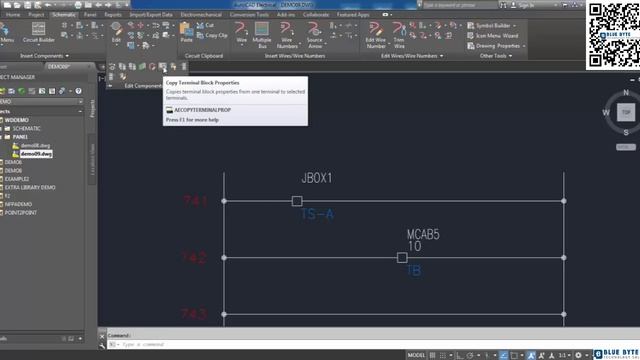
Task: Toggle the grid display in status bar
Action: pos(432,355)
